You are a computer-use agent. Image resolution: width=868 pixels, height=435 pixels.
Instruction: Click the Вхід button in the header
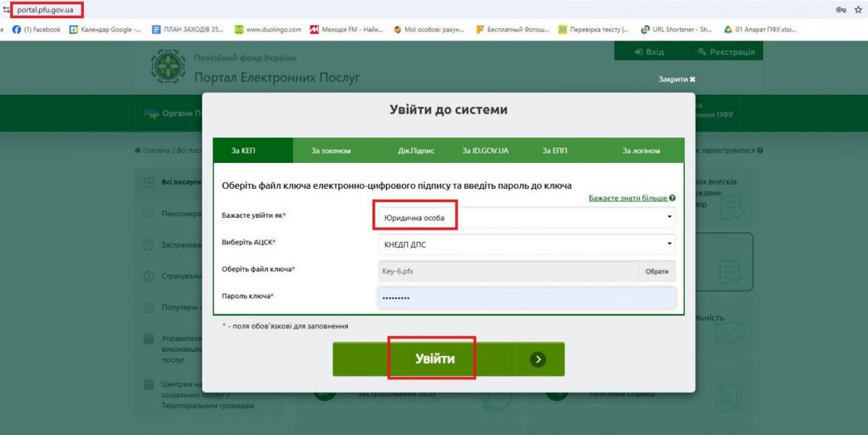pyautogui.click(x=650, y=52)
